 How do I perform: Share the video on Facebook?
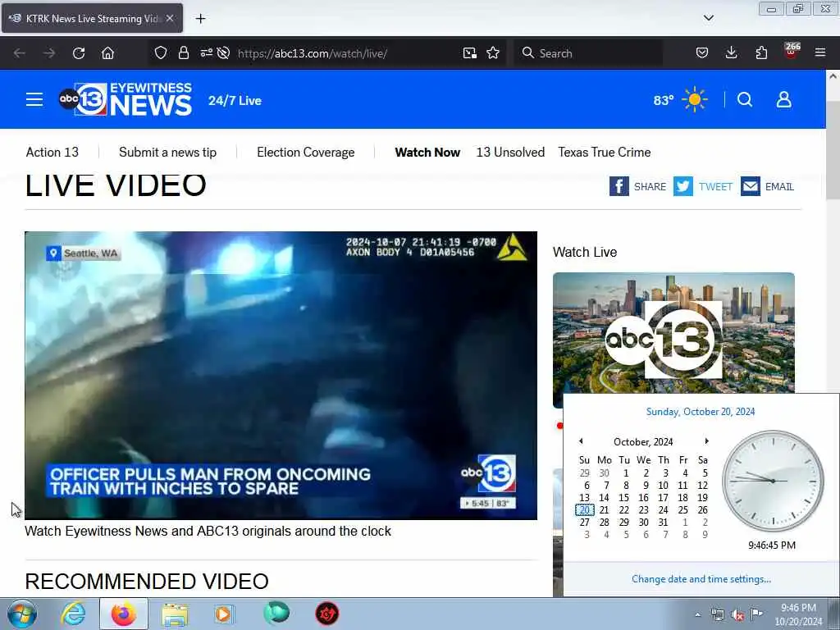[x=619, y=186]
